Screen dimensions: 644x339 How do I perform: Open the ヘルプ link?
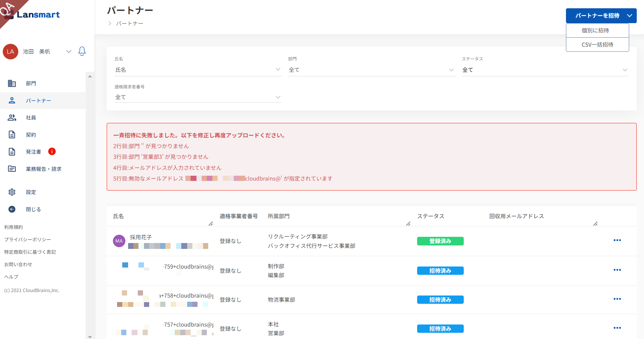click(11, 277)
